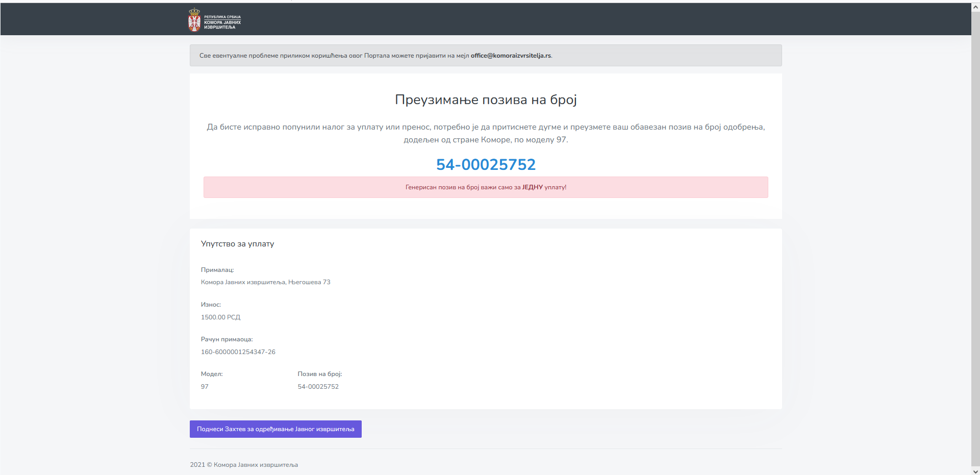Screen dimensions: 980x475
Task: Click account number 160-6000001254347-26
Action: tap(238, 352)
